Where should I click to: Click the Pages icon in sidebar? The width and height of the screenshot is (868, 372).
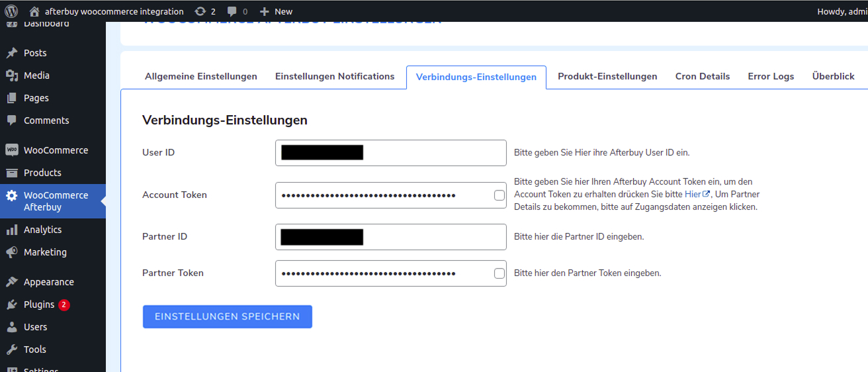click(12, 98)
